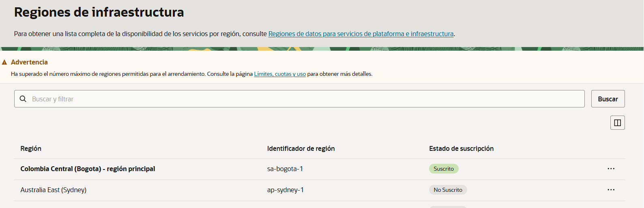The width and height of the screenshot is (644, 208).
Task: Click the Estado de suscripción column header
Action: [x=462, y=148]
